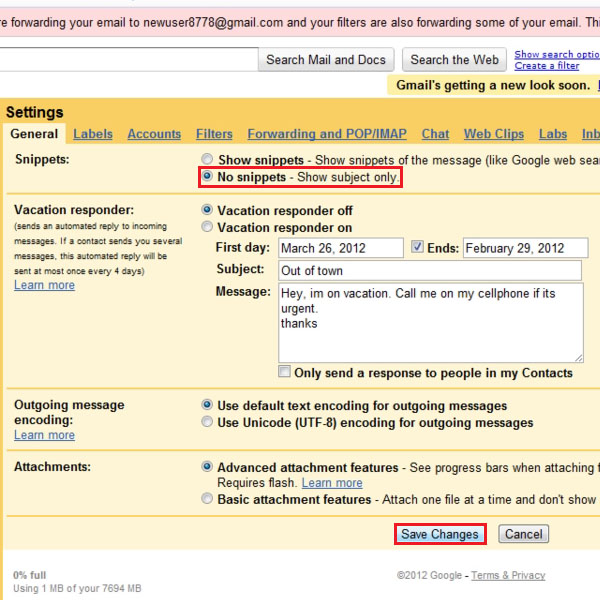Open the General settings tab
The width and height of the screenshot is (600, 600).
[x=34, y=134]
